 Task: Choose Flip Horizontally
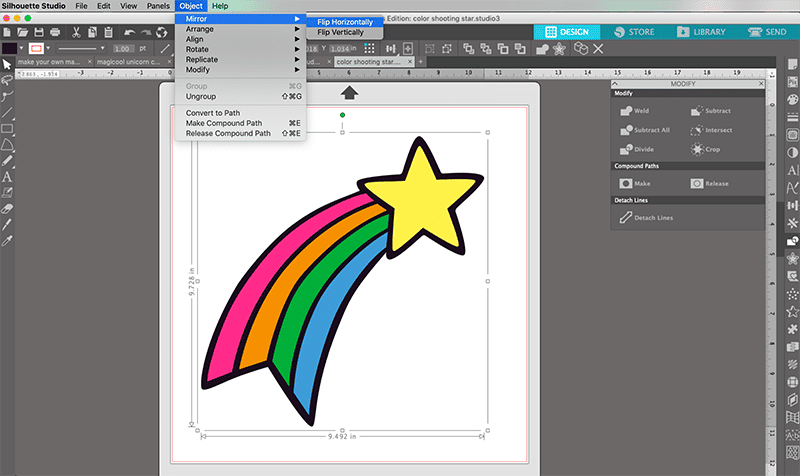tap(345, 22)
